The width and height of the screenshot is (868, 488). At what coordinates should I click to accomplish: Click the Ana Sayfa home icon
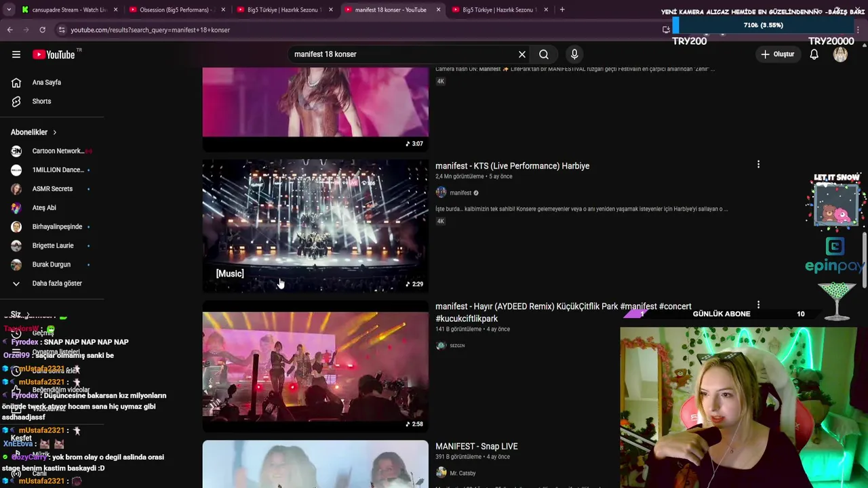(16, 83)
